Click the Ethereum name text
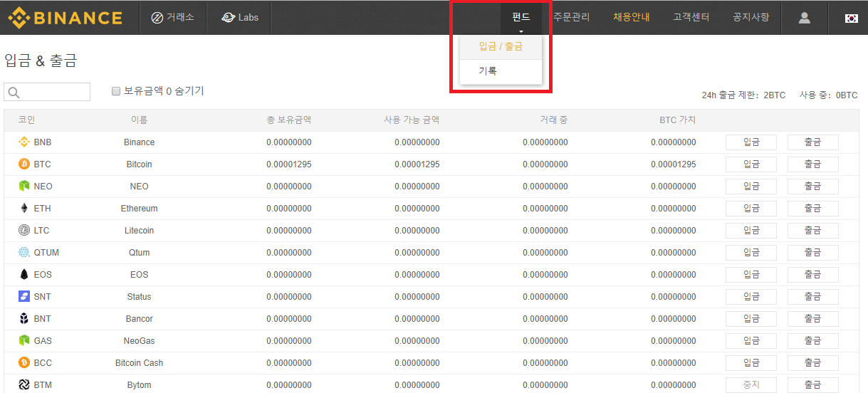Viewport: 868px width, 393px height. [139, 209]
